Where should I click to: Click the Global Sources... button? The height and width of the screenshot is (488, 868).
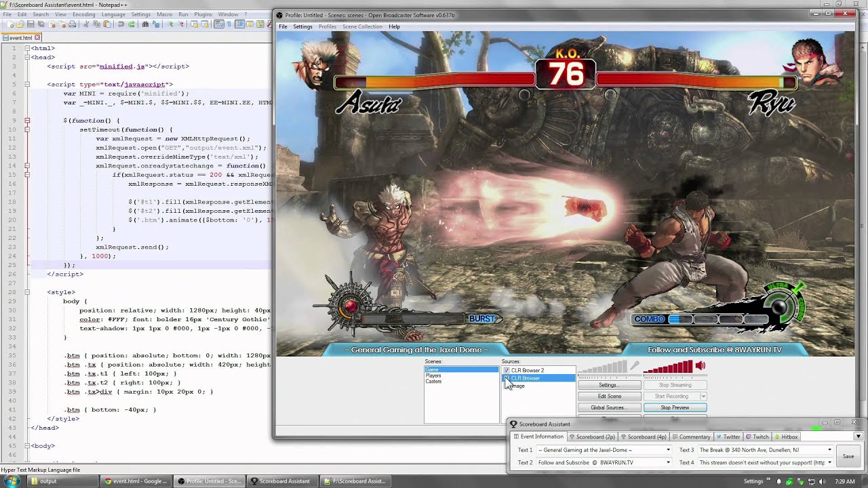608,407
